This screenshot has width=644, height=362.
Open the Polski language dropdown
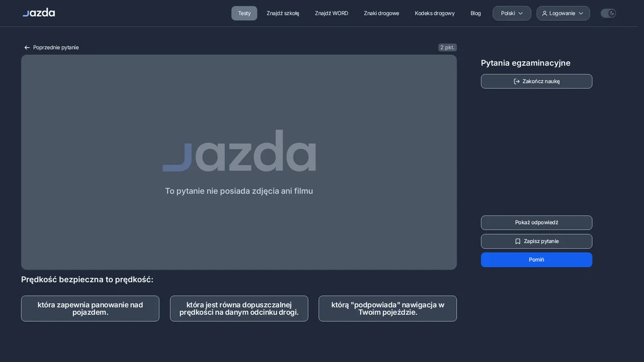[512, 13]
